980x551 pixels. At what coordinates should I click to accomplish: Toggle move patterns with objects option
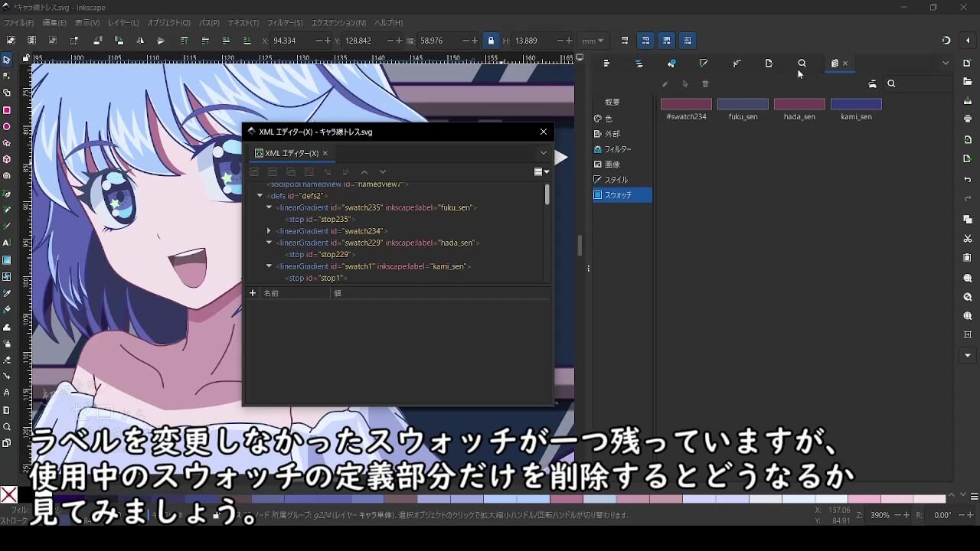pyautogui.click(x=688, y=41)
